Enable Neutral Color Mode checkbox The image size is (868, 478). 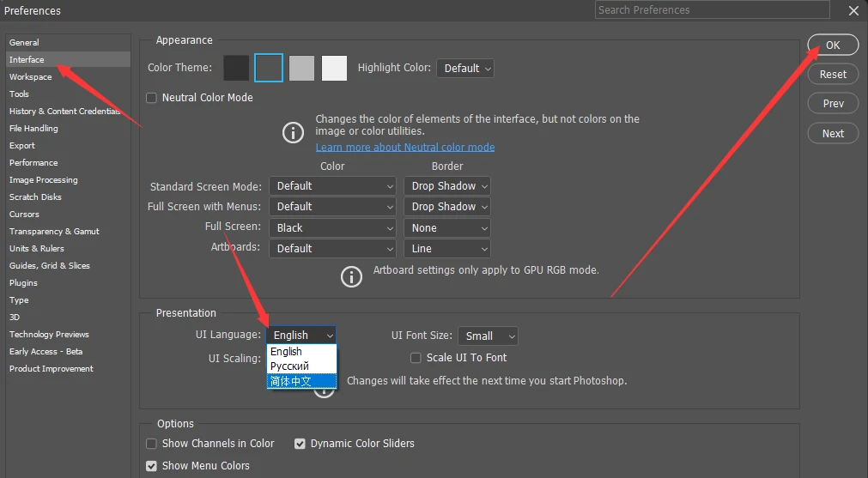pyautogui.click(x=151, y=98)
